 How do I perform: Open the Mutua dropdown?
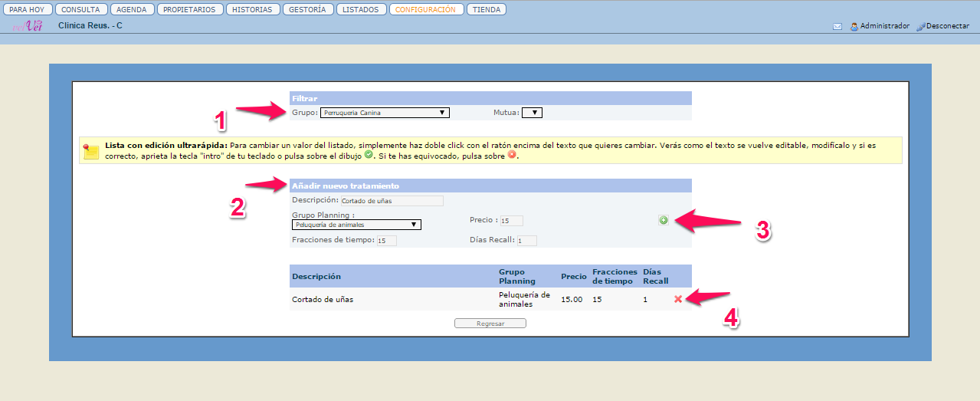532,113
